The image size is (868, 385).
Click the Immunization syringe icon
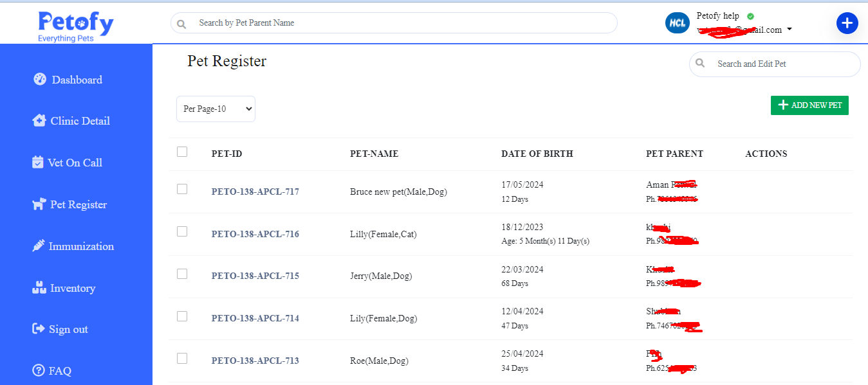39,246
